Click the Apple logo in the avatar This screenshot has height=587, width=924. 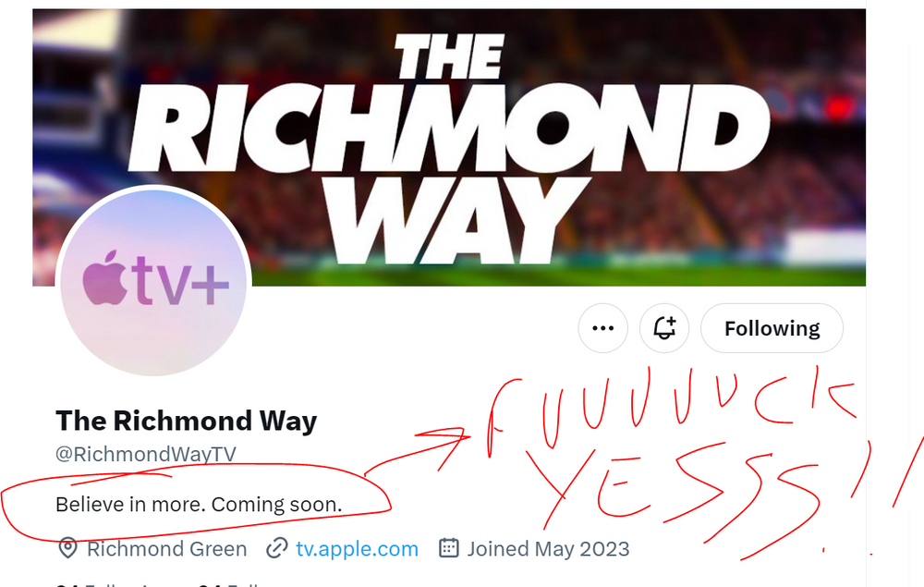tap(105, 278)
